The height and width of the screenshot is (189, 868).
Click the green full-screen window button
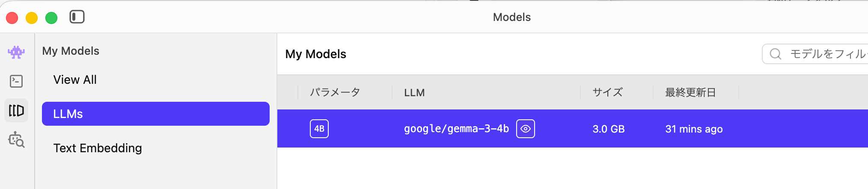click(51, 18)
